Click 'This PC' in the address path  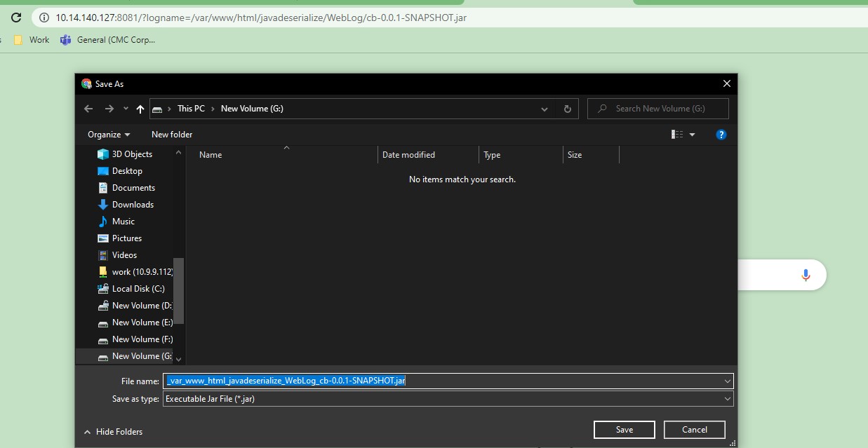191,109
